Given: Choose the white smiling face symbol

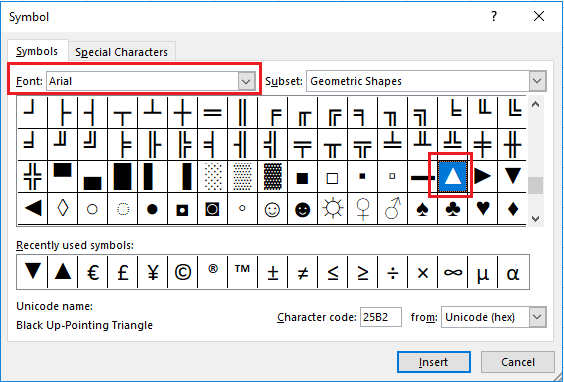Looking at the screenshot, I should click(x=272, y=209).
